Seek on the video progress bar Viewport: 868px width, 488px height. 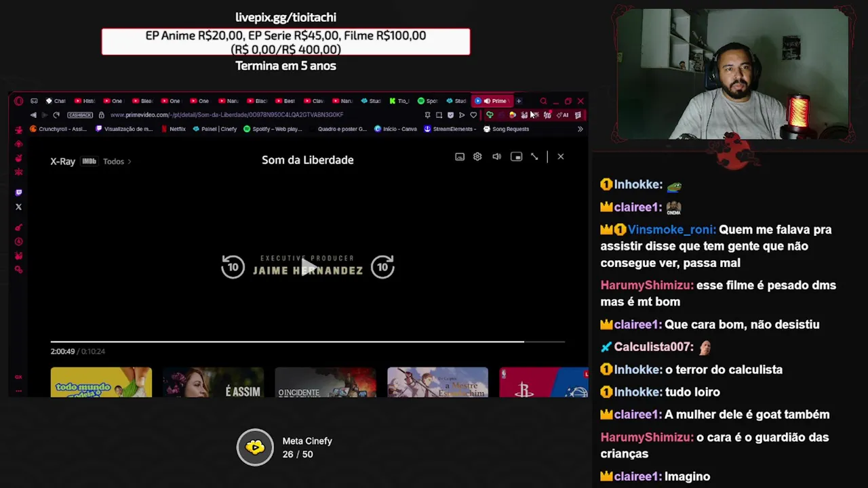coord(307,342)
